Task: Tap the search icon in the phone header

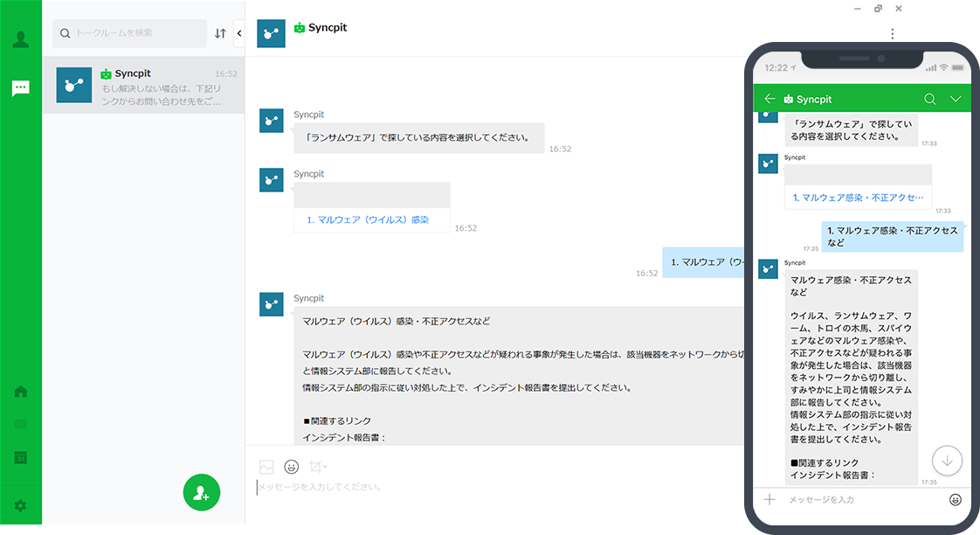Action: tap(930, 99)
